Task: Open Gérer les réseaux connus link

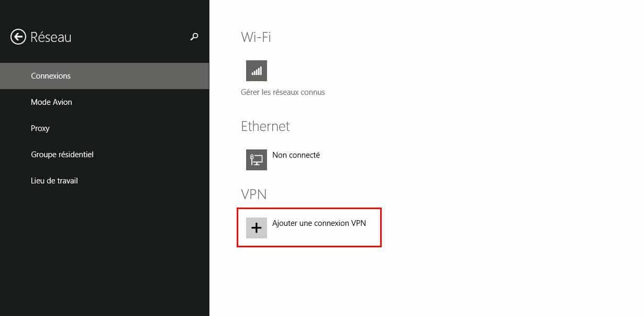Action: click(283, 92)
